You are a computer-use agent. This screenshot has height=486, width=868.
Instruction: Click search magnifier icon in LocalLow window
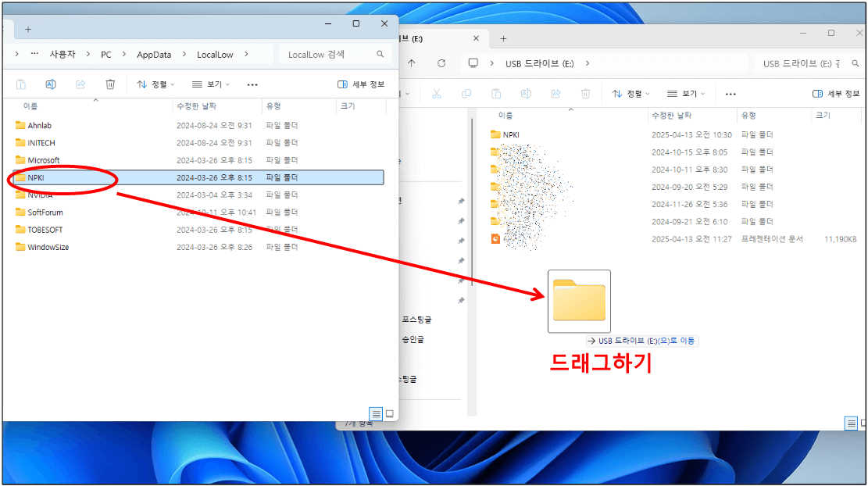[380, 54]
